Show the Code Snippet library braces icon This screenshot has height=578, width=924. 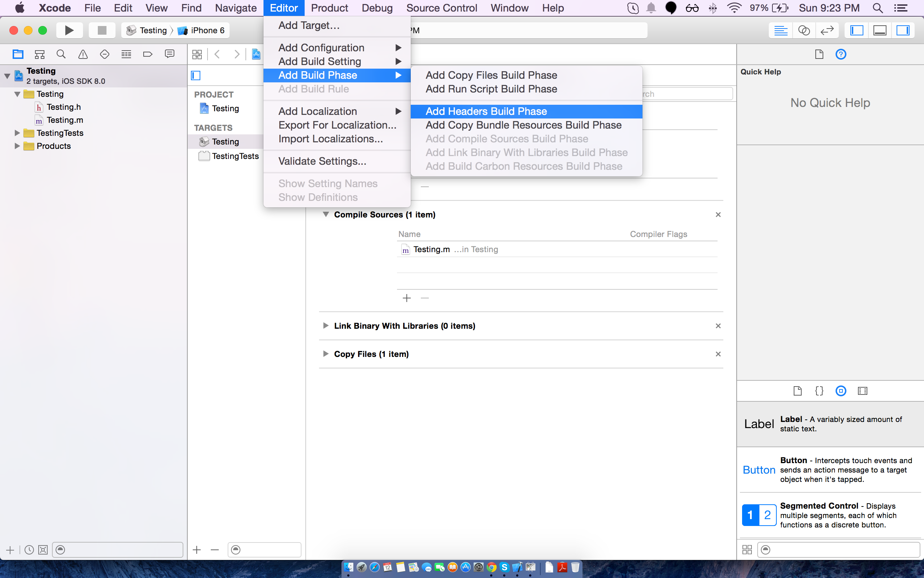click(819, 391)
